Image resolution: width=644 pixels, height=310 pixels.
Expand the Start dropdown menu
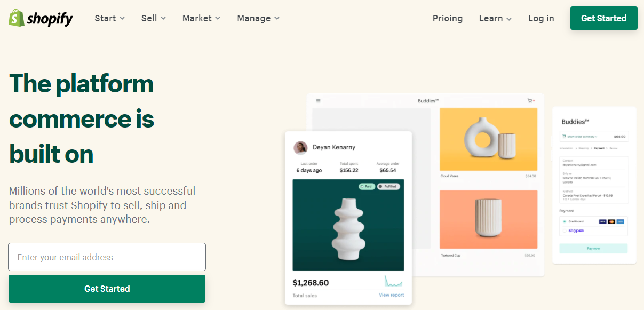pos(110,18)
